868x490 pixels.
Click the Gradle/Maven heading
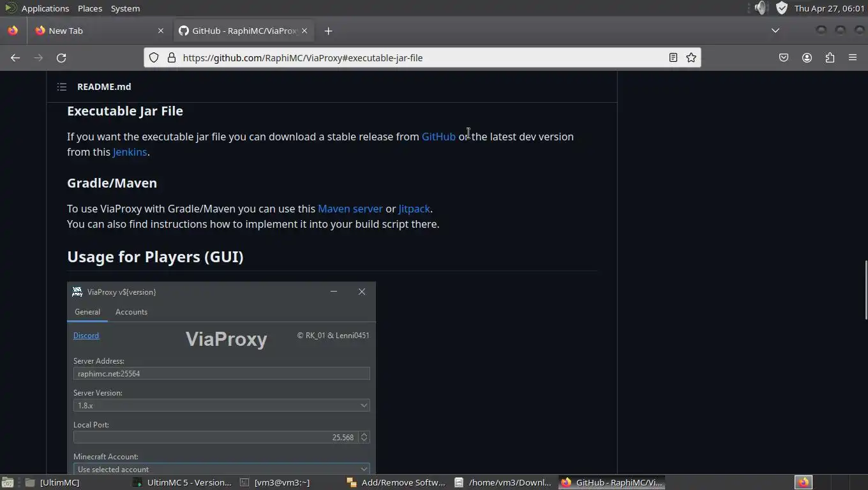112,183
